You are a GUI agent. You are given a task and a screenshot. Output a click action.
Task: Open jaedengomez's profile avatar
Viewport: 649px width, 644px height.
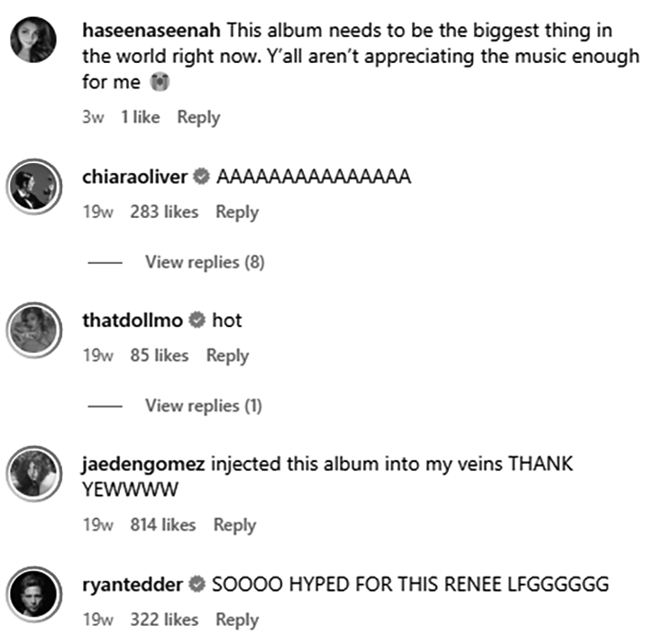(x=34, y=474)
